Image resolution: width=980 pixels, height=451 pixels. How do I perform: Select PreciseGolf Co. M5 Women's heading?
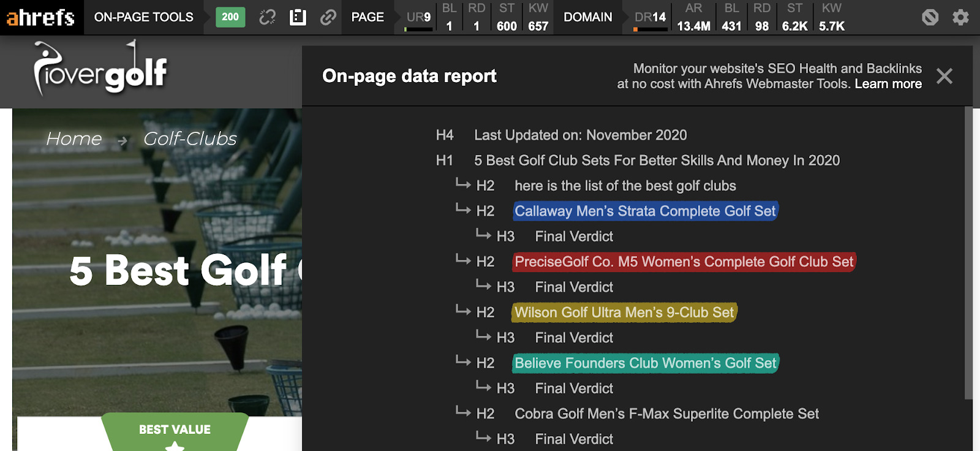coord(684,262)
